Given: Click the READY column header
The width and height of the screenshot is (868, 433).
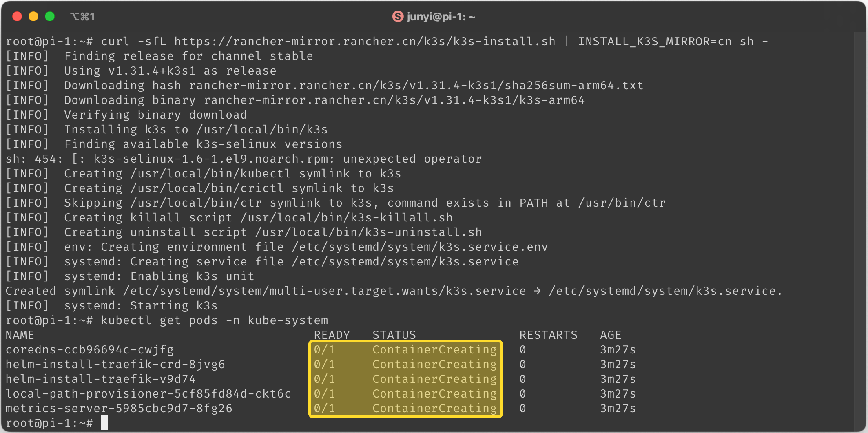Looking at the screenshot, I should click(332, 335).
